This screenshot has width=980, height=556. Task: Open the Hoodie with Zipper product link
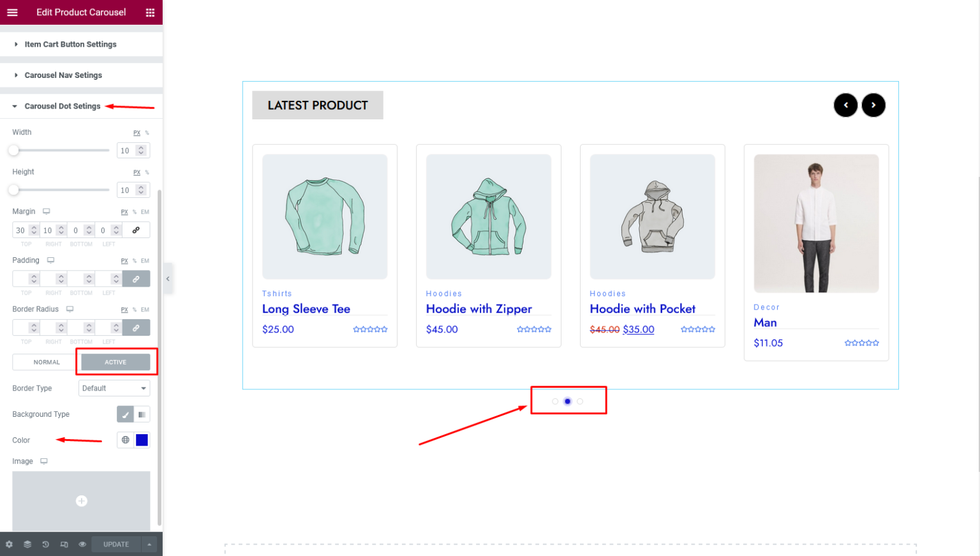click(479, 309)
